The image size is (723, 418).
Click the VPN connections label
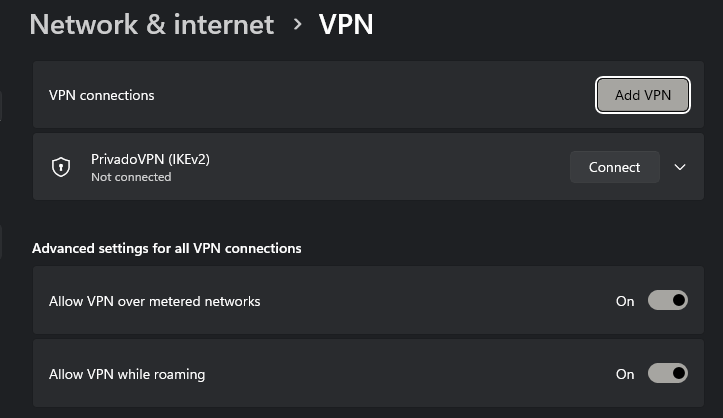102,95
